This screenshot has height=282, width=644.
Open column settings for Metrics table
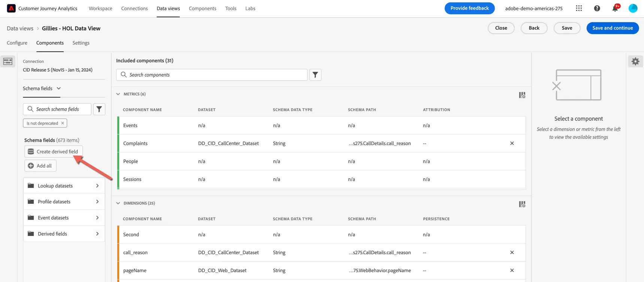click(522, 95)
